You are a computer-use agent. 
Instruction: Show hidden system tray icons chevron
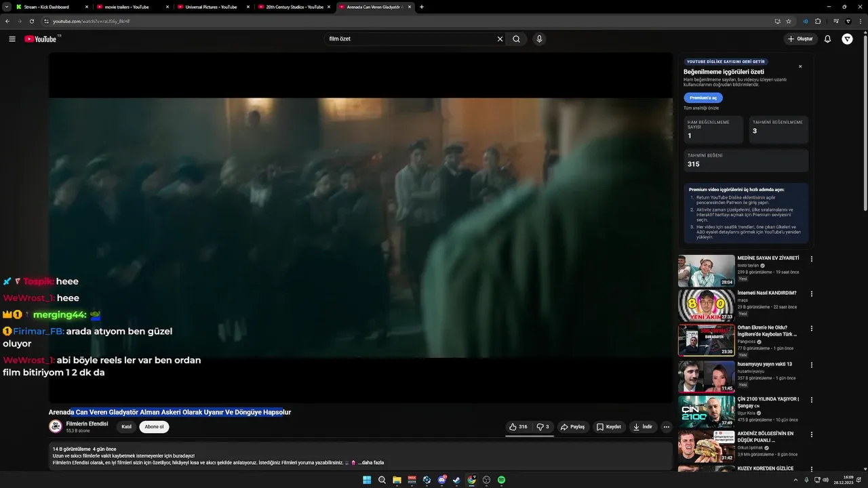click(x=795, y=480)
